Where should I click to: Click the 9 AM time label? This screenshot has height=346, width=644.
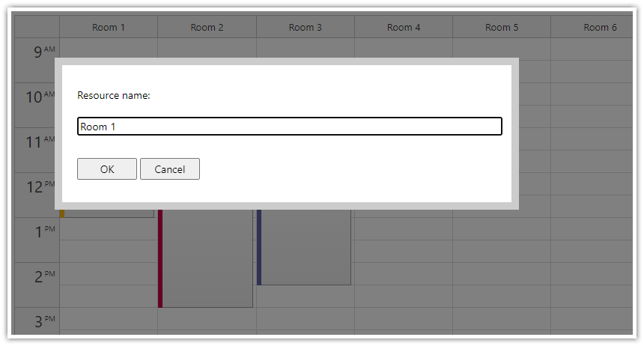(x=44, y=52)
